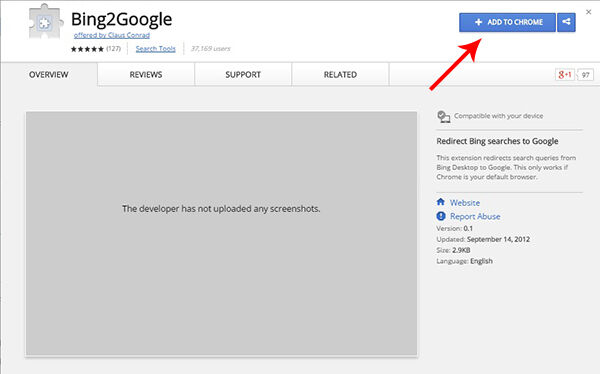Click the Website home icon

click(x=441, y=202)
